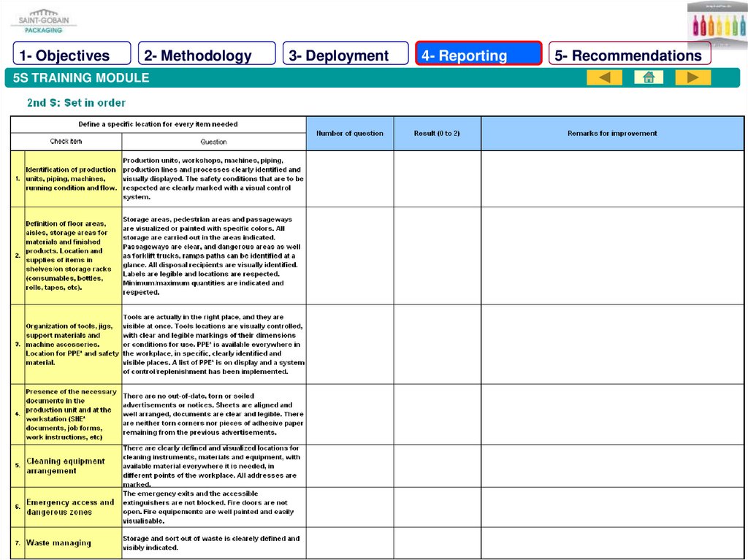The image size is (748, 560).
Task: Select the Waste managing check item cell
Action: 72,542
